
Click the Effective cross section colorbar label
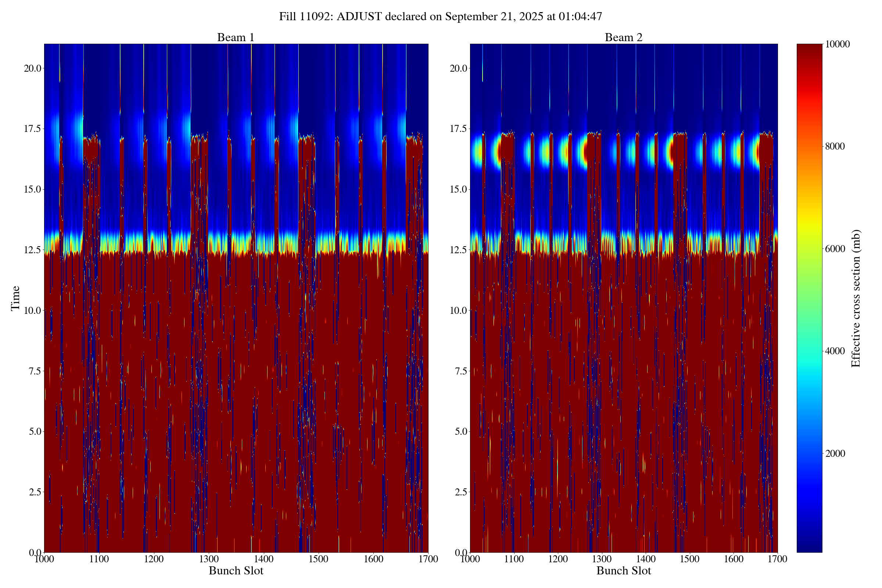856,298
